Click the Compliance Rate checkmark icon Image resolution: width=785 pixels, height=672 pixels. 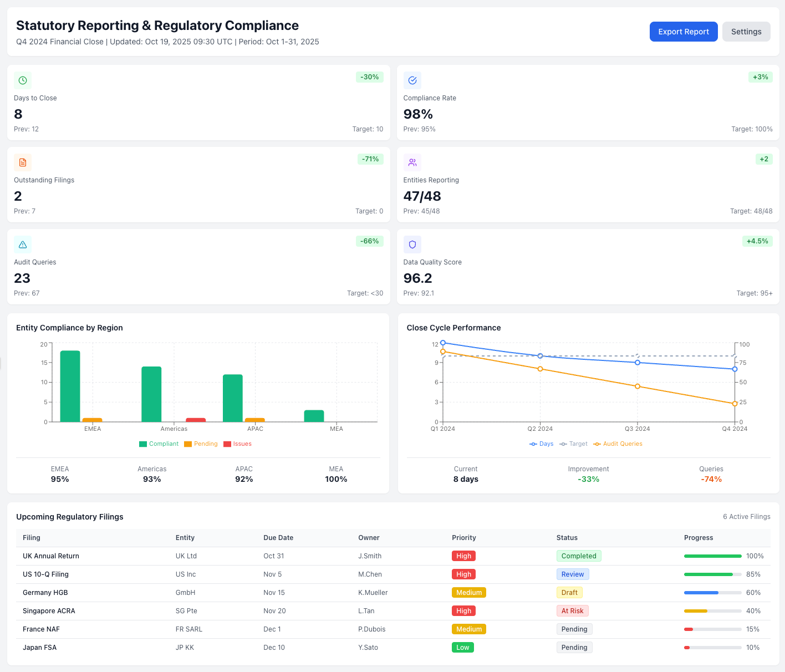click(412, 80)
